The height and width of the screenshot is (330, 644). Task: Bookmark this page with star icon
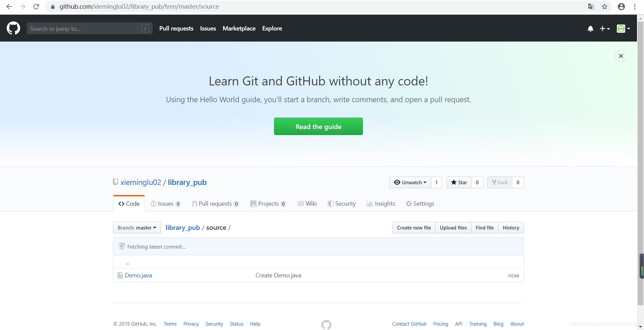coord(604,7)
